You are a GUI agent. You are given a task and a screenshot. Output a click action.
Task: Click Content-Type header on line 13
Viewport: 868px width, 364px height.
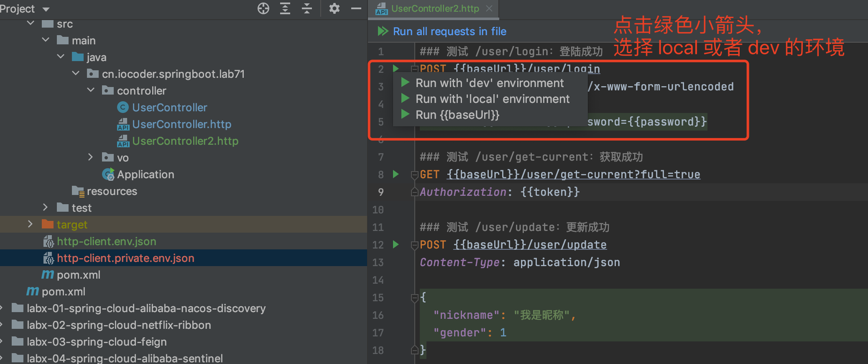click(460, 262)
